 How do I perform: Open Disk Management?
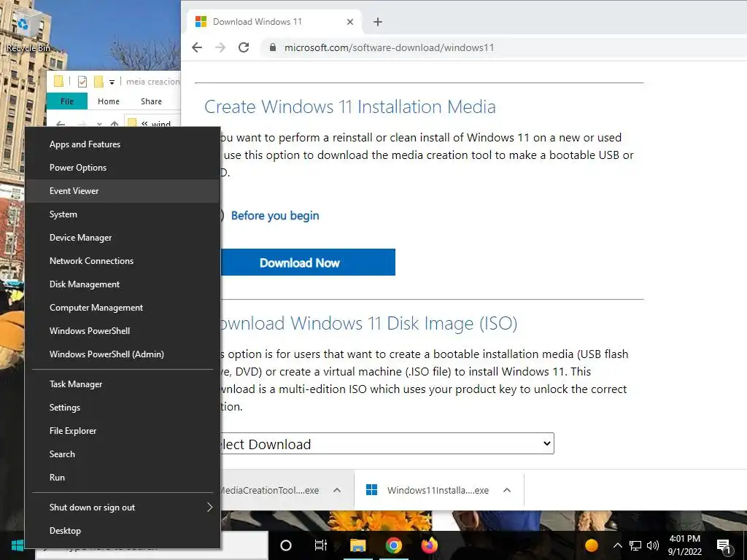[x=123, y=284]
